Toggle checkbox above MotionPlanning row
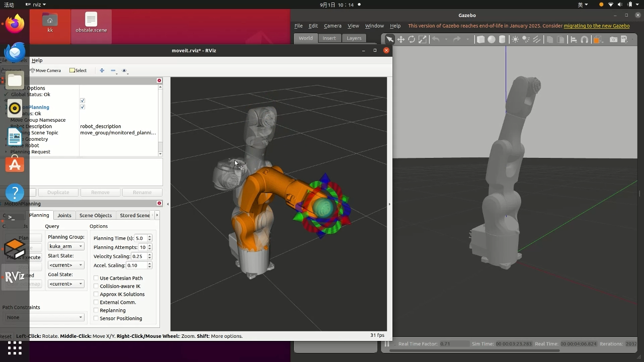This screenshot has width=644, height=362. [83, 101]
